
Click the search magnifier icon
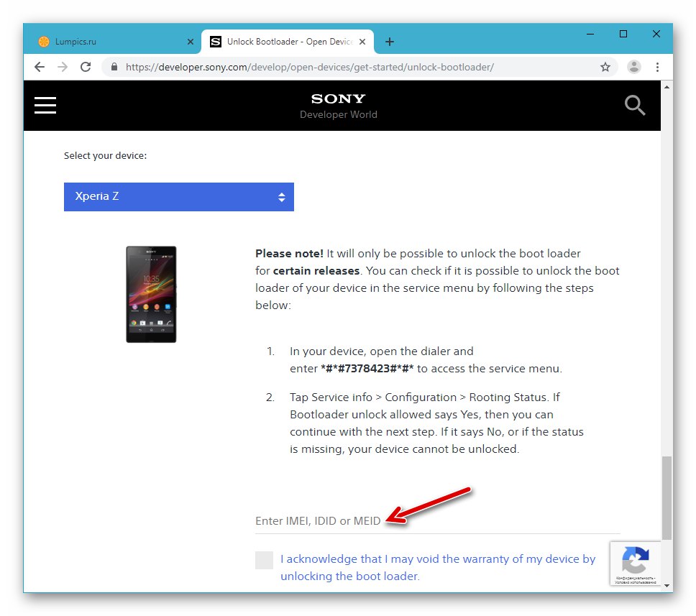pyautogui.click(x=635, y=105)
